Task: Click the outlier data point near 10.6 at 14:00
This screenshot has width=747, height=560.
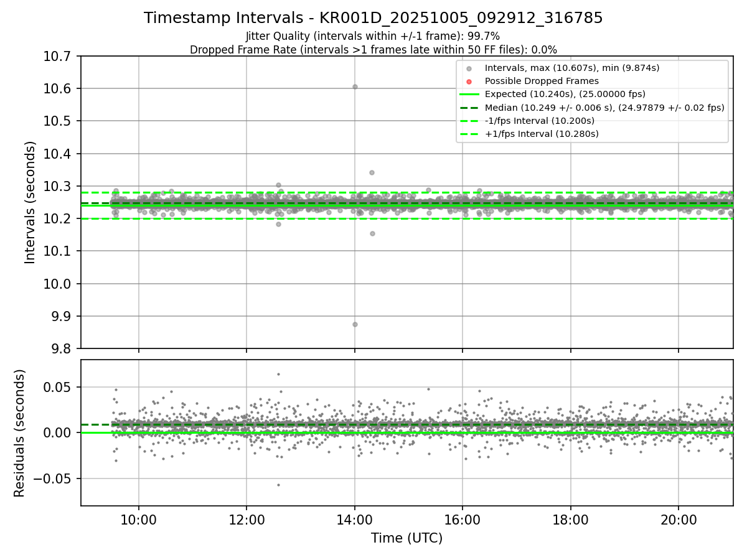Action: point(355,86)
